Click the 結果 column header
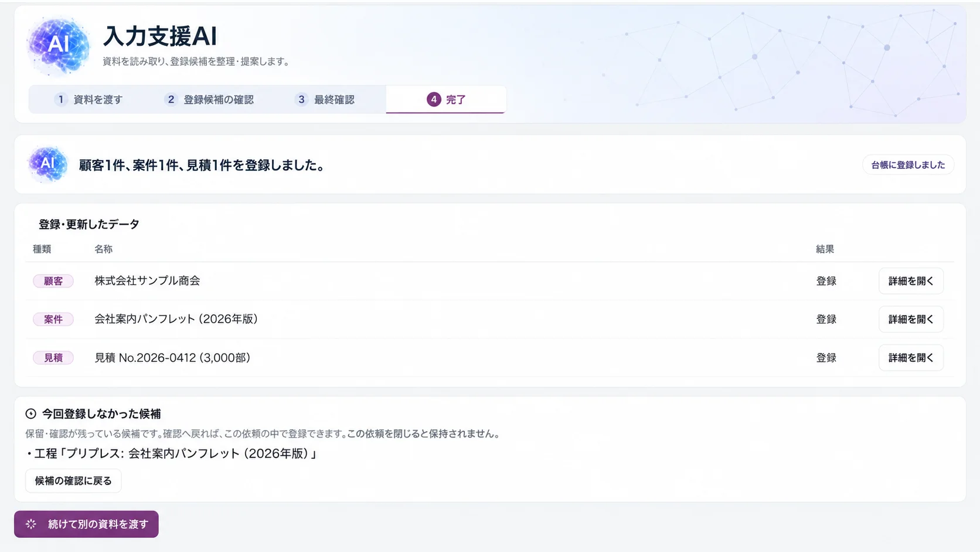980x552 pixels. point(825,249)
